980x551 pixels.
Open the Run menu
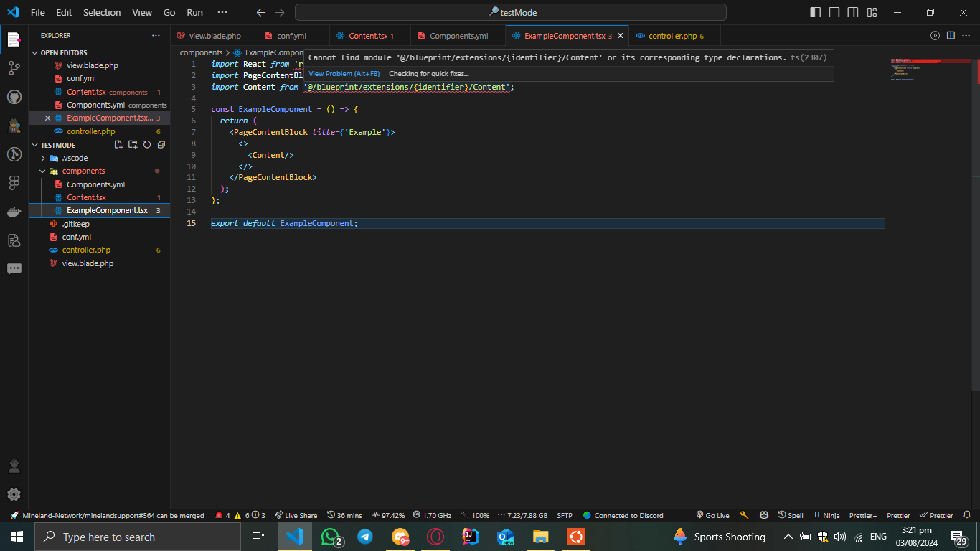pyautogui.click(x=194, y=12)
